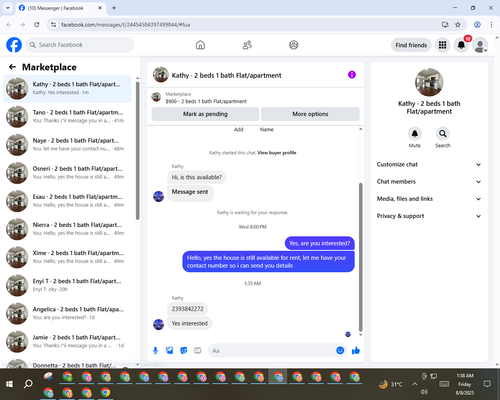Screen dimensions: 500x400
Task: Go back using the Marketplace arrow
Action: click(x=12, y=67)
